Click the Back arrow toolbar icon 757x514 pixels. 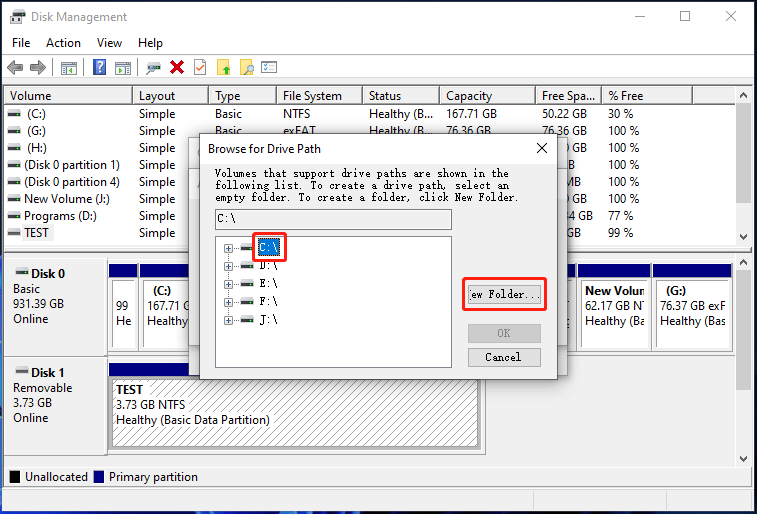pyautogui.click(x=15, y=68)
